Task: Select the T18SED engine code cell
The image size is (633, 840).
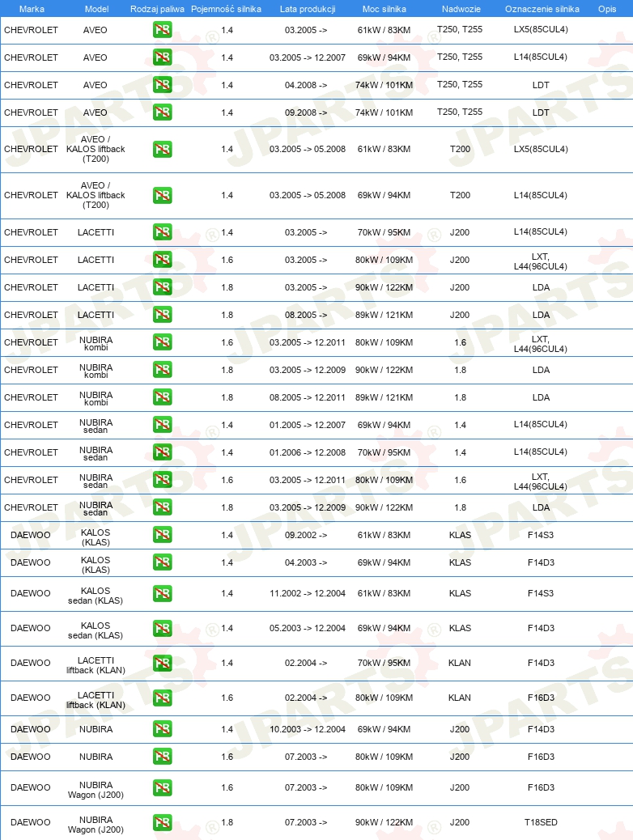Action: point(541,822)
